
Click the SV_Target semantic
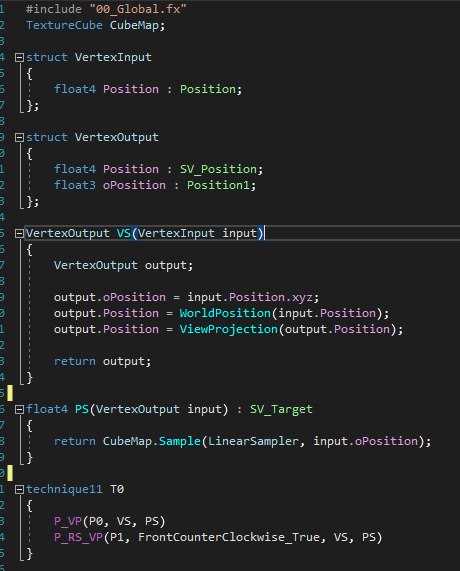(281, 409)
